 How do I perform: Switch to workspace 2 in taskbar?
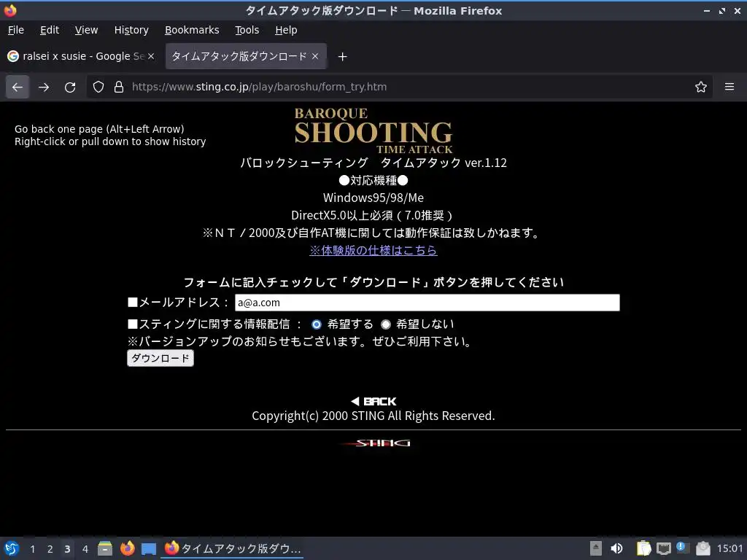click(50, 549)
